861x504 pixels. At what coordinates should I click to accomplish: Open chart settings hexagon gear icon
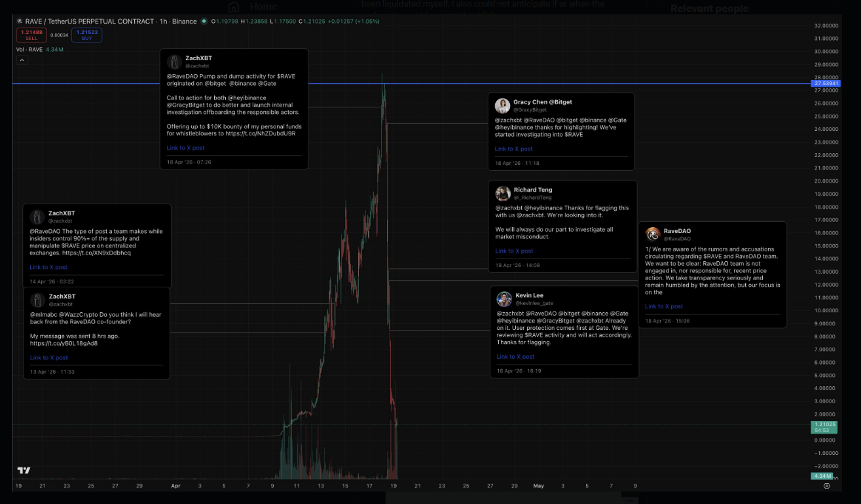pos(826,486)
